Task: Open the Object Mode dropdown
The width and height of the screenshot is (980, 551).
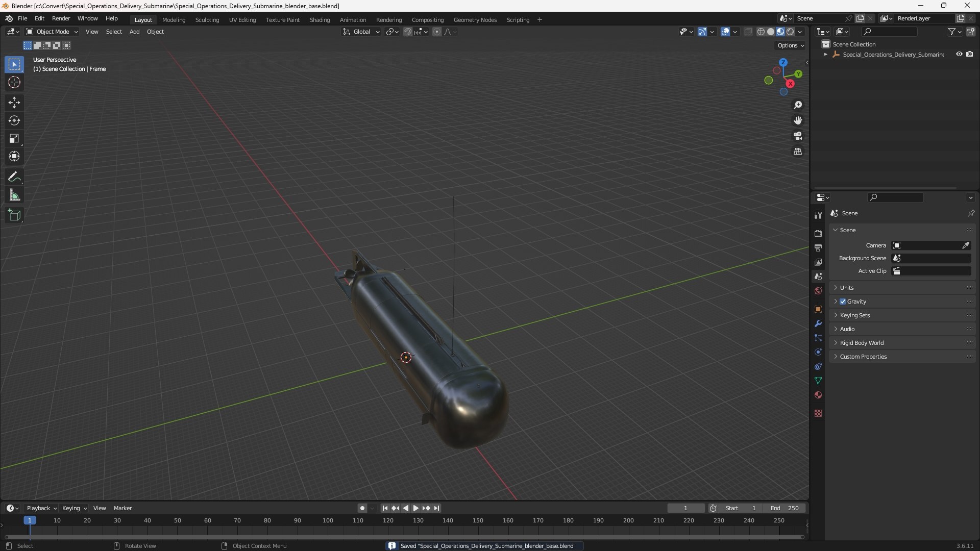Action: coord(52,32)
